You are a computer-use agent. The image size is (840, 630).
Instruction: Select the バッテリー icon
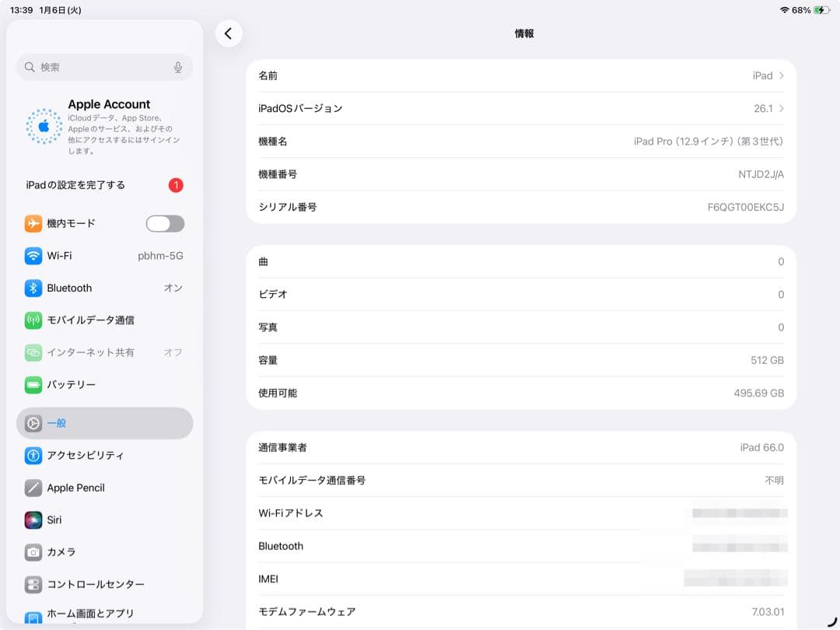33,384
